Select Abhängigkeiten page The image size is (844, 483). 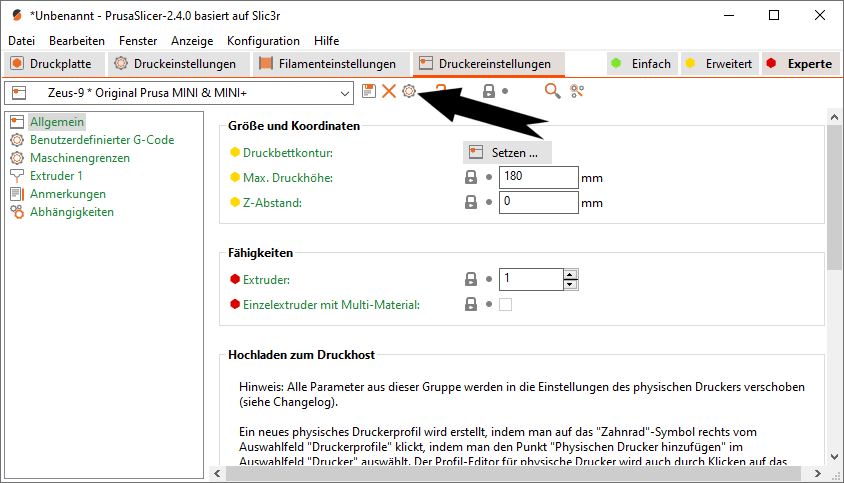[72, 212]
